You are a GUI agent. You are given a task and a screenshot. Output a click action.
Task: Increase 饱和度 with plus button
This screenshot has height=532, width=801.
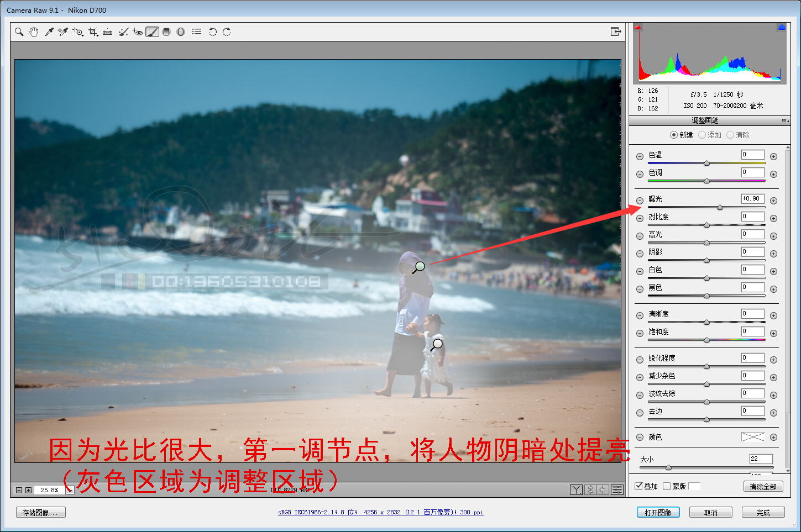[x=773, y=333]
